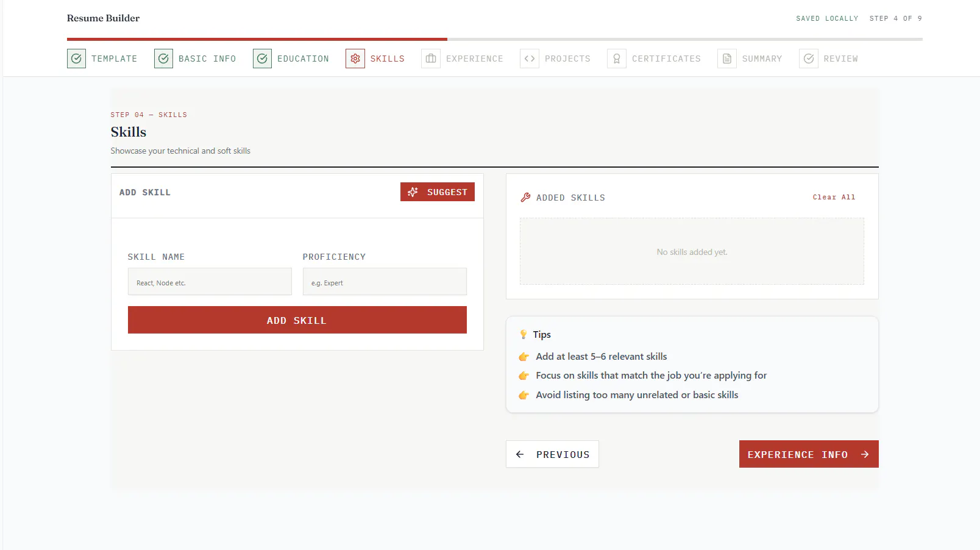Click the Skills step gear icon

coord(355,59)
